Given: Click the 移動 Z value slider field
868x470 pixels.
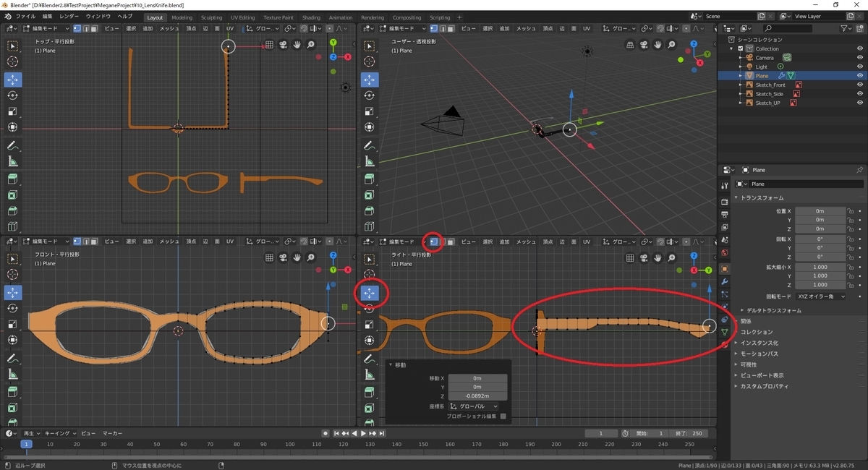Looking at the screenshot, I should tap(477, 396).
